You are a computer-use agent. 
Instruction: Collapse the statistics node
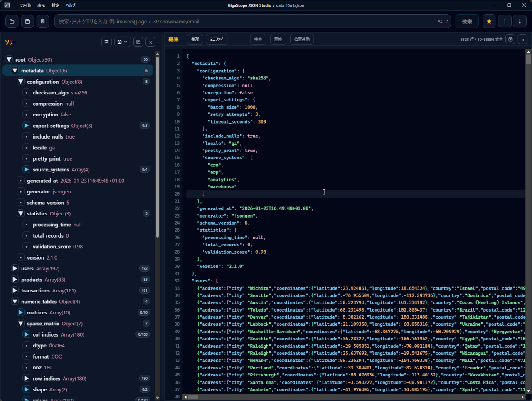tap(21, 213)
